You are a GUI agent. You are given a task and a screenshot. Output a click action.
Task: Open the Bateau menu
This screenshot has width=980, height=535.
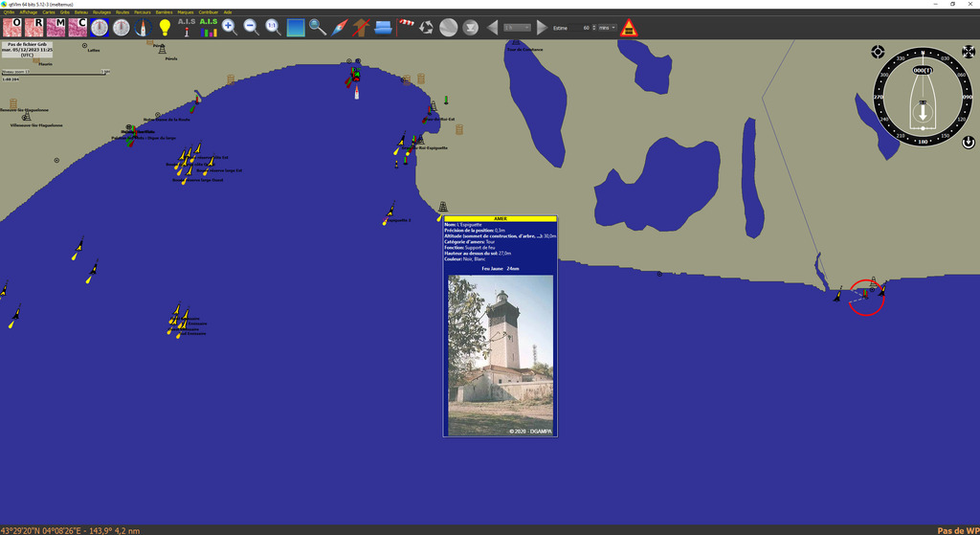coord(81,11)
